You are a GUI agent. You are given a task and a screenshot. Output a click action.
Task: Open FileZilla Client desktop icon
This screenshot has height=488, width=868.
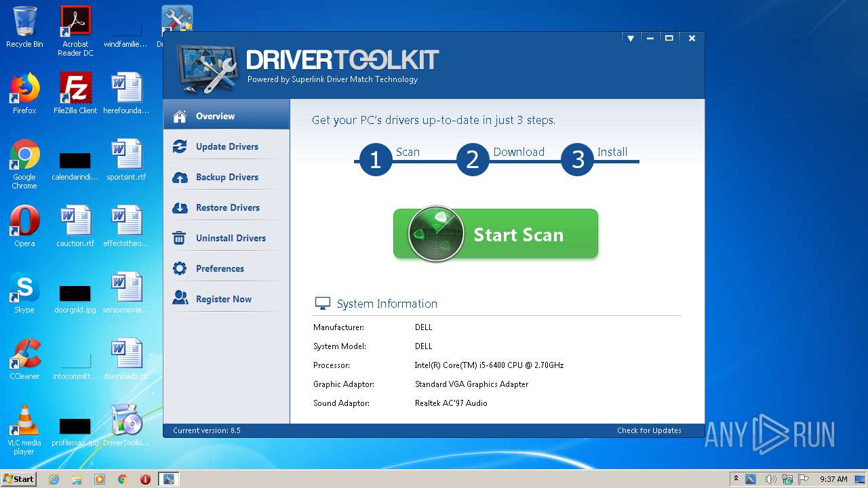coord(75,94)
